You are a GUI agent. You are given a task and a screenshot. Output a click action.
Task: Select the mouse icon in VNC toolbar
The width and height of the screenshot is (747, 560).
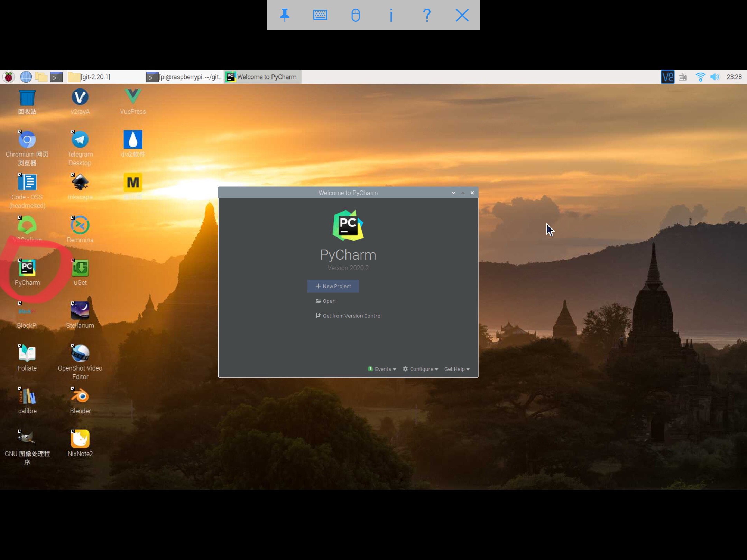(356, 15)
